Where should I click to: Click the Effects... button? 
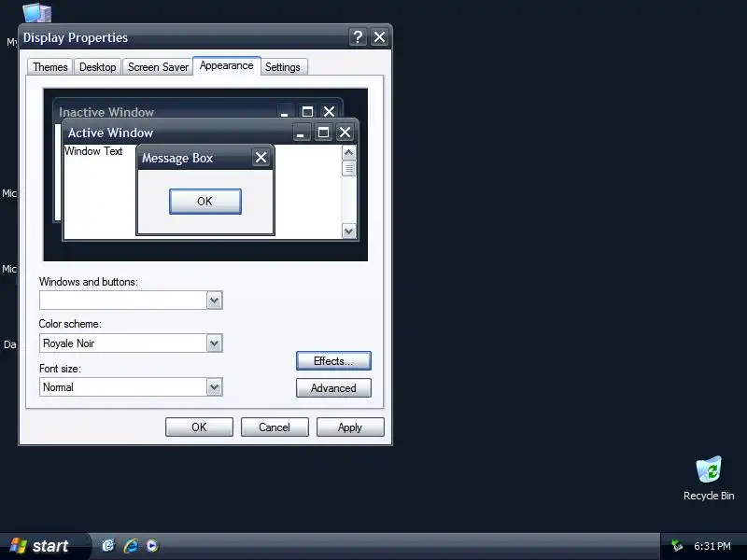(333, 361)
